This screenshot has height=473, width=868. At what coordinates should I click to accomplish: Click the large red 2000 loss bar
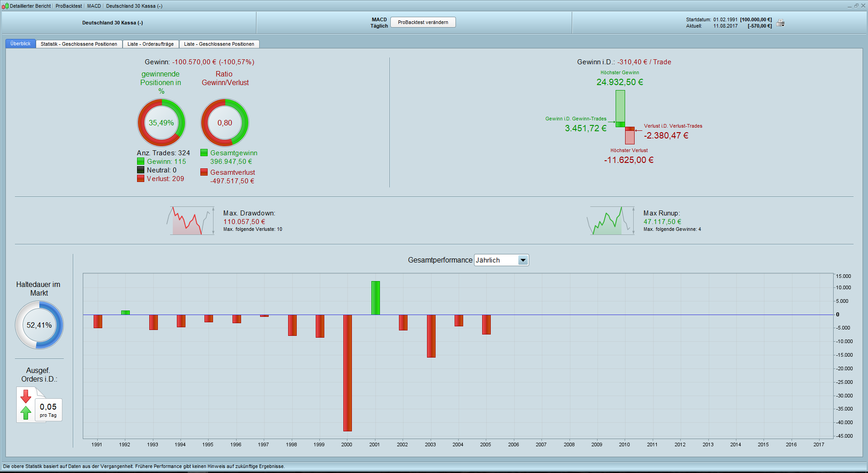347,372
